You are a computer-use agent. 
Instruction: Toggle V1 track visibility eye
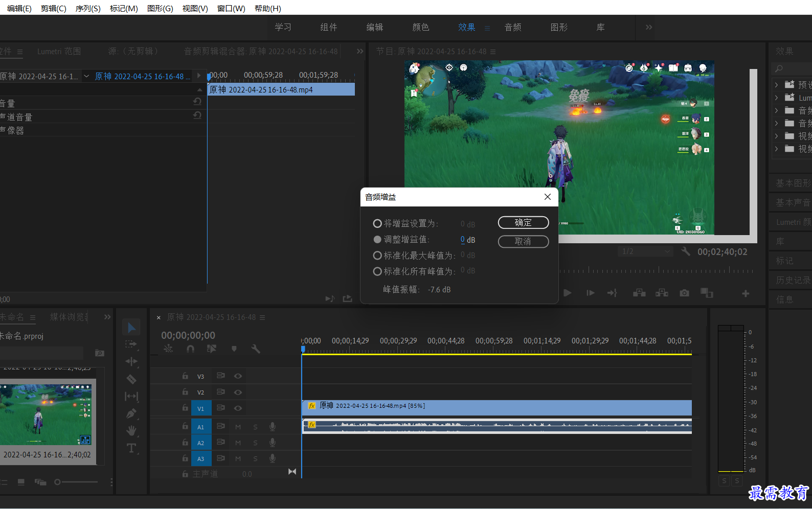click(238, 408)
